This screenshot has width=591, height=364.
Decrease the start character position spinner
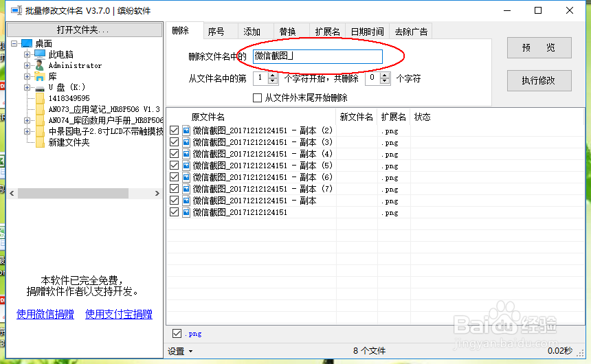(273, 82)
